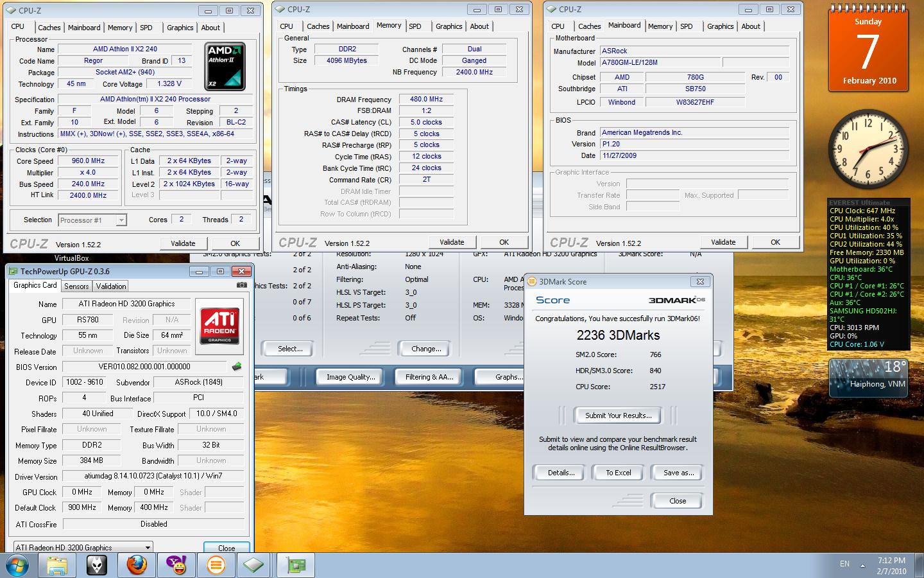Viewport: 924px width, 578px height.
Task: Open the Alienware skull taskbar icon
Action: [x=97, y=566]
